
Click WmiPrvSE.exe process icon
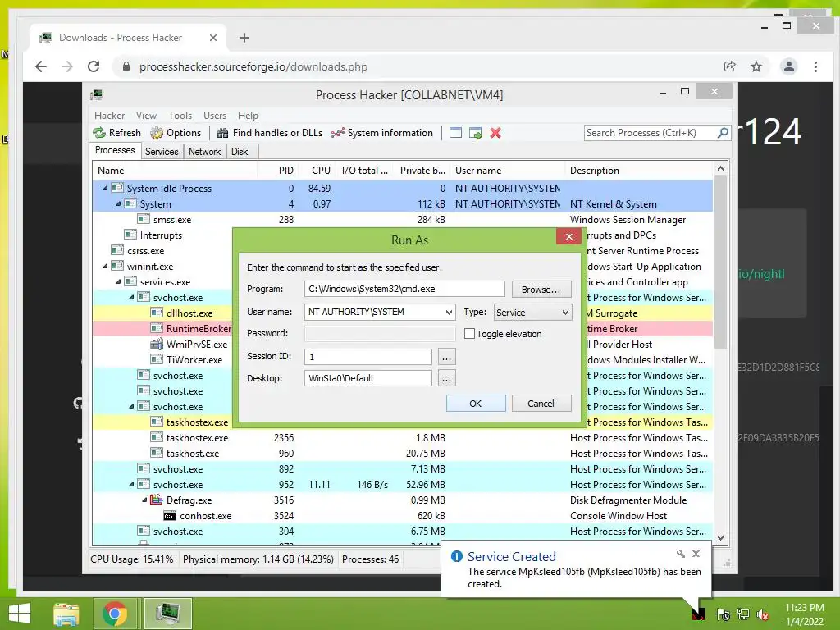[157, 344]
